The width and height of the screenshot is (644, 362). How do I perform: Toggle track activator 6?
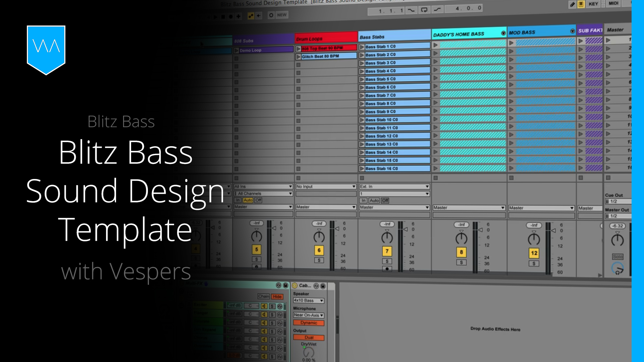click(319, 250)
